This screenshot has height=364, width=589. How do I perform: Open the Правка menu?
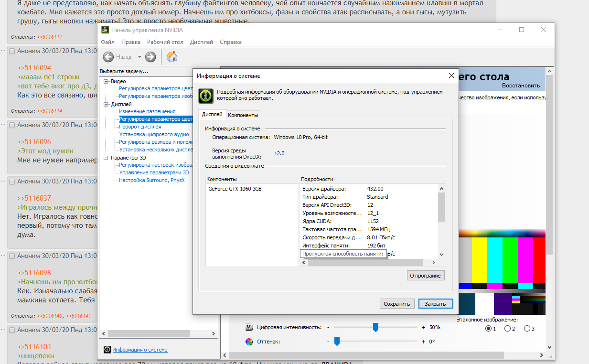(131, 42)
